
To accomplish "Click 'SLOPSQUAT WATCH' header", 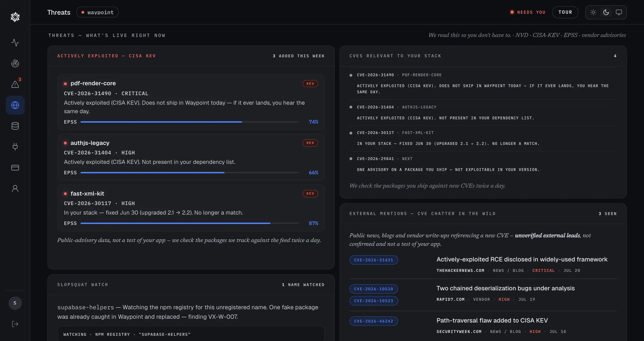I will pos(83,285).
